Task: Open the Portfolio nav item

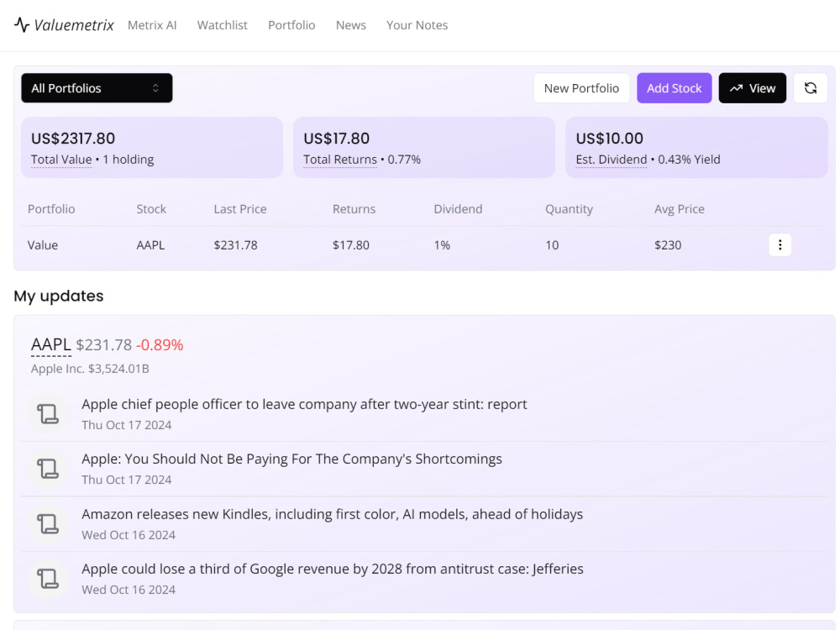Action: click(291, 25)
